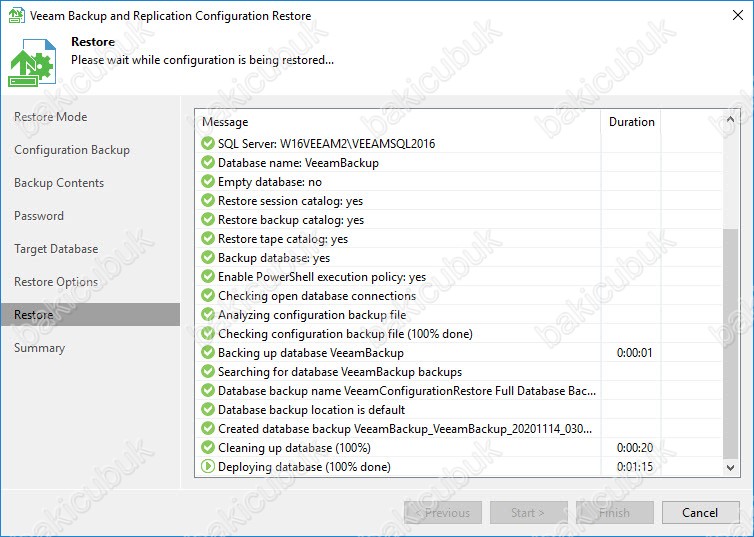
Task: Select 'Deploying database (100% done)' text
Action: tap(304, 467)
